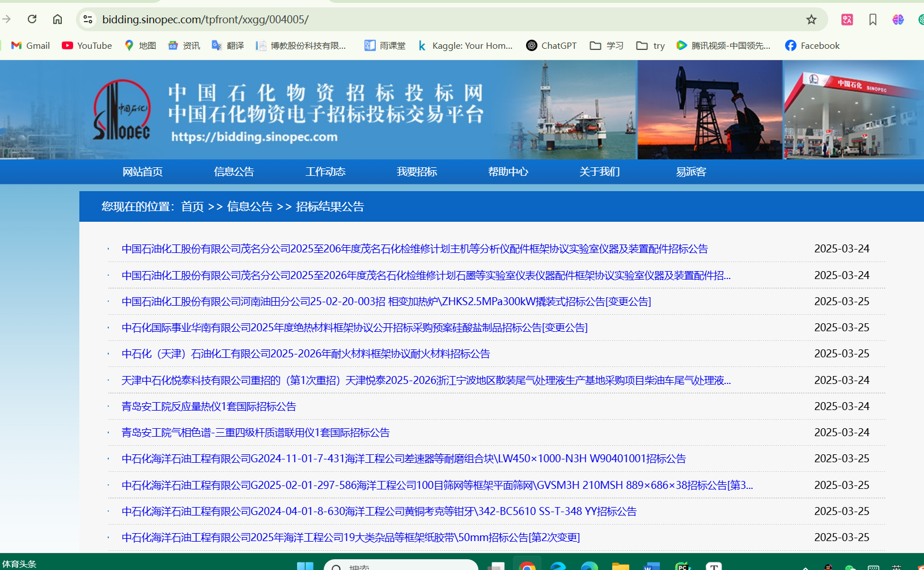Open 中石化（天津）石油化工耐火材料招标公告
This screenshot has width=924, height=570.
(x=306, y=354)
